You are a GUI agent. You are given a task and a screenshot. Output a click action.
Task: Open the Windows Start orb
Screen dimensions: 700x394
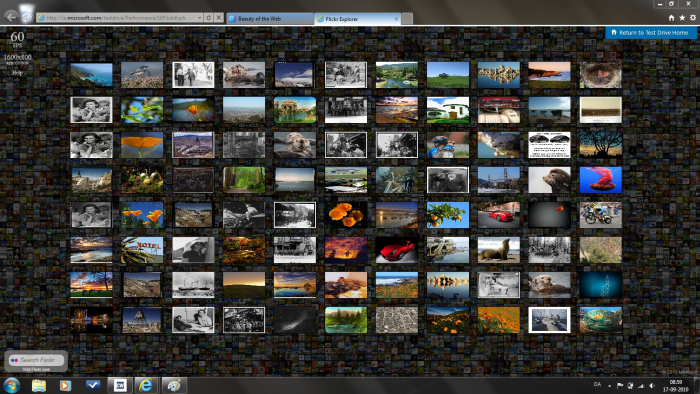11,385
